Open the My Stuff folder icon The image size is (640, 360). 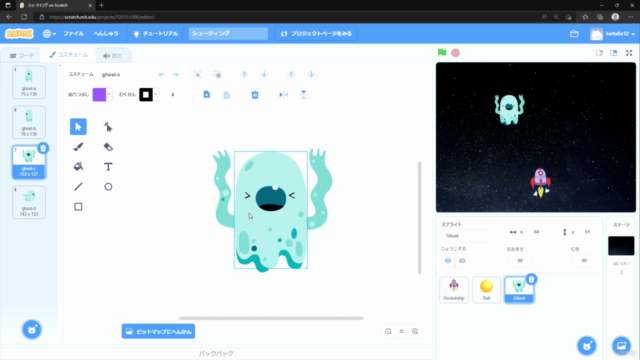574,33
